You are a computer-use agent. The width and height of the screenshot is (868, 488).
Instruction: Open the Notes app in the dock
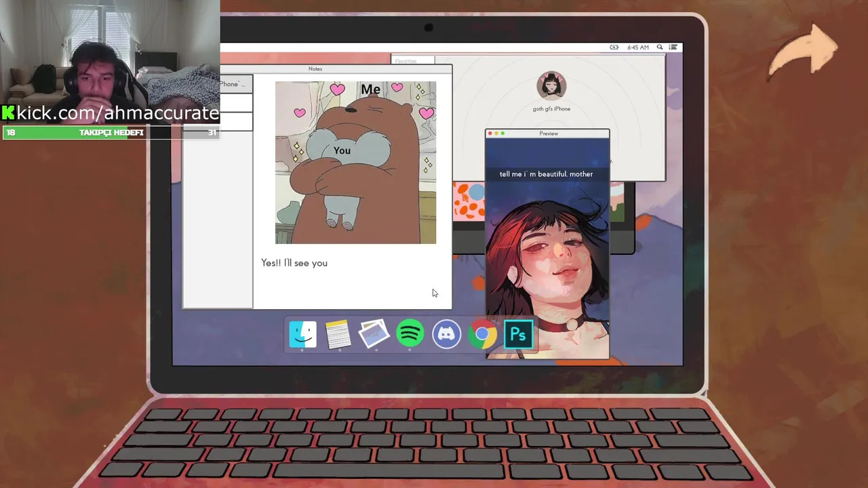338,334
